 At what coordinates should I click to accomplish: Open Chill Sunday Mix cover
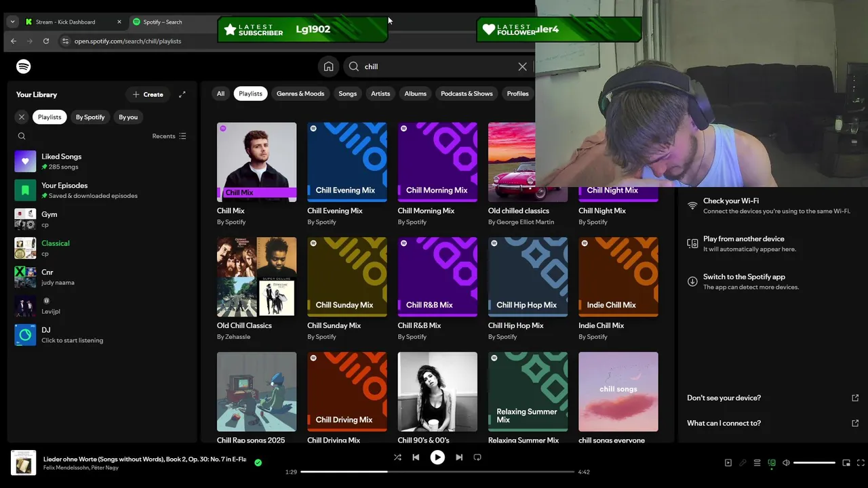tap(347, 277)
